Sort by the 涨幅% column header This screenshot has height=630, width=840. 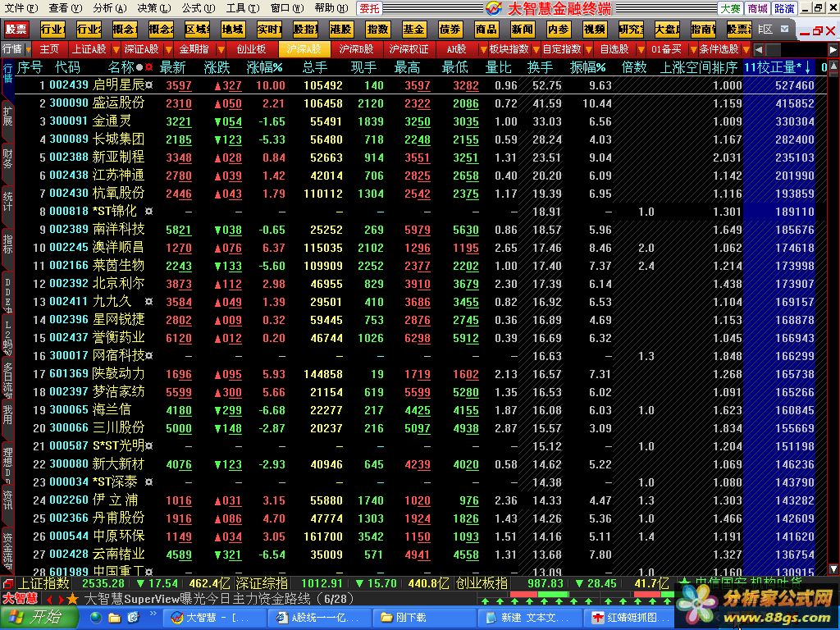point(264,67)
